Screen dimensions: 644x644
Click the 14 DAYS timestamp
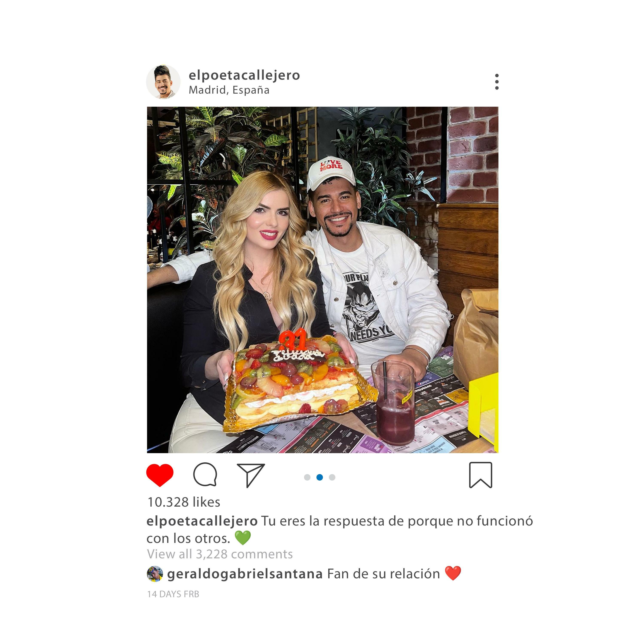coord(173,594)
